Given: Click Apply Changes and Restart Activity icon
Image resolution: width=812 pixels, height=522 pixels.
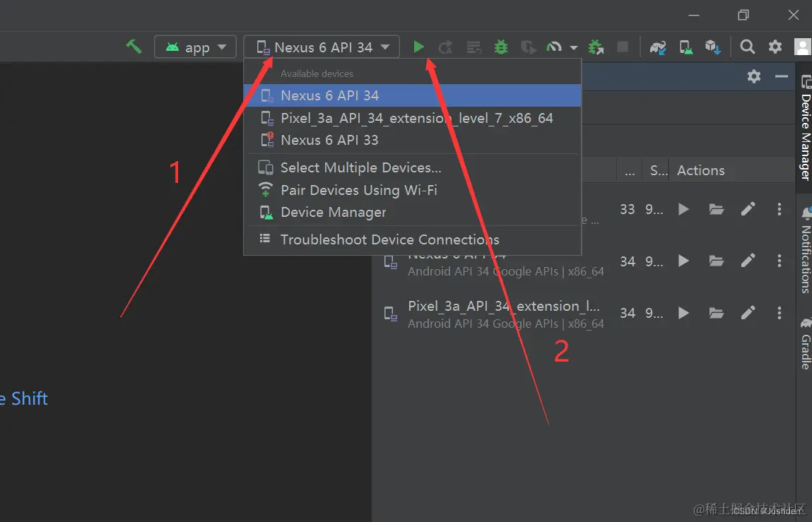Looking at the screenshot, I should pos(445,47).
